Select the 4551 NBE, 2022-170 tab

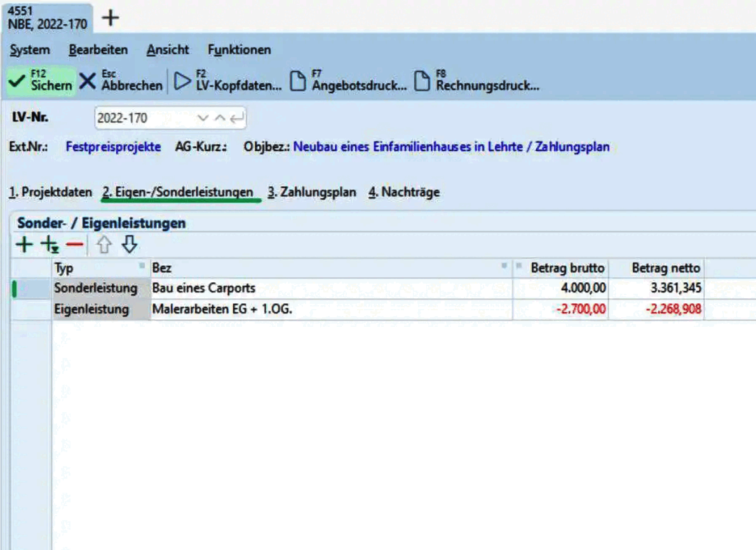[x=47, y=18]
